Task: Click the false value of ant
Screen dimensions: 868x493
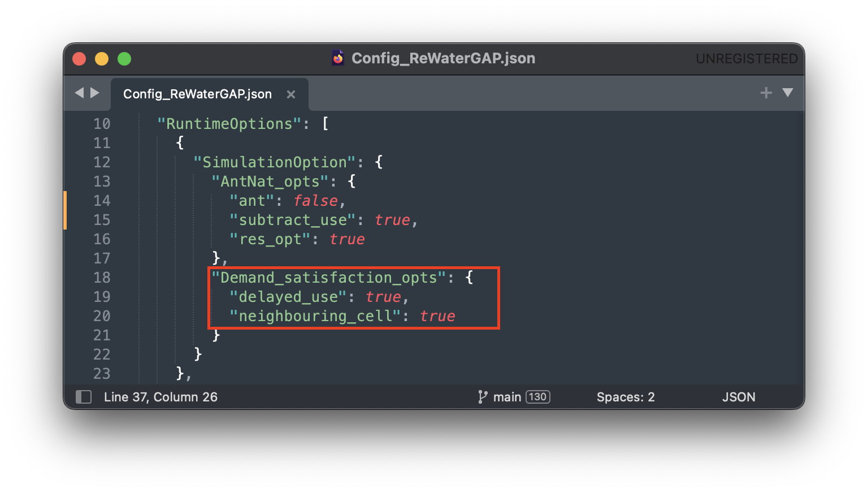Action: click(315, 201)
